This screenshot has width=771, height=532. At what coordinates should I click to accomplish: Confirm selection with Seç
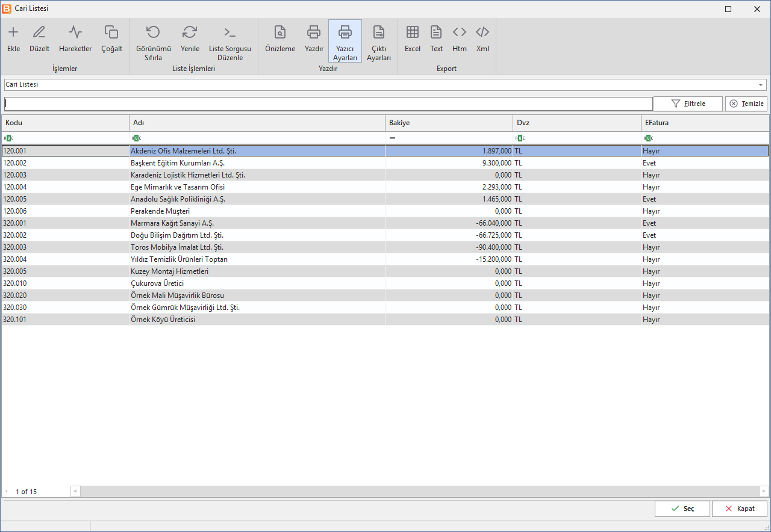[x=682, y=509]
